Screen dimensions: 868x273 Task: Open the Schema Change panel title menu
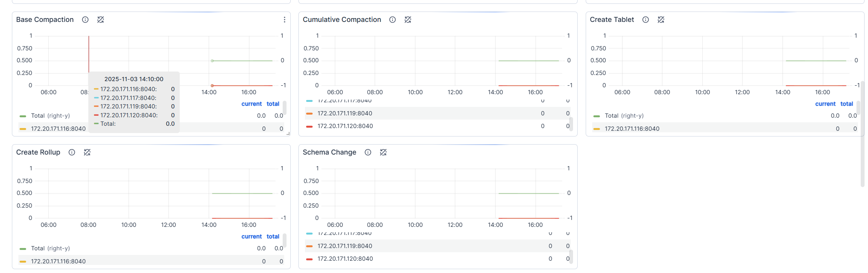[329, 152]
